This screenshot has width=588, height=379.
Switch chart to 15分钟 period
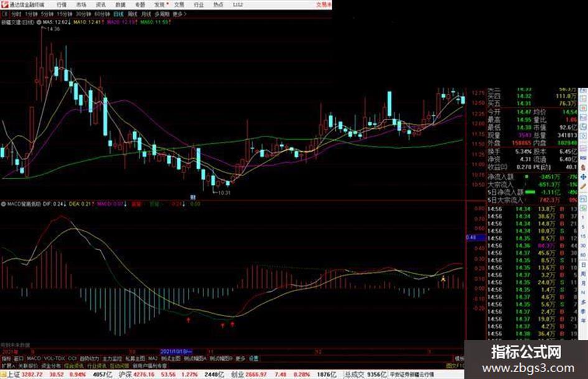pos(65,14)
